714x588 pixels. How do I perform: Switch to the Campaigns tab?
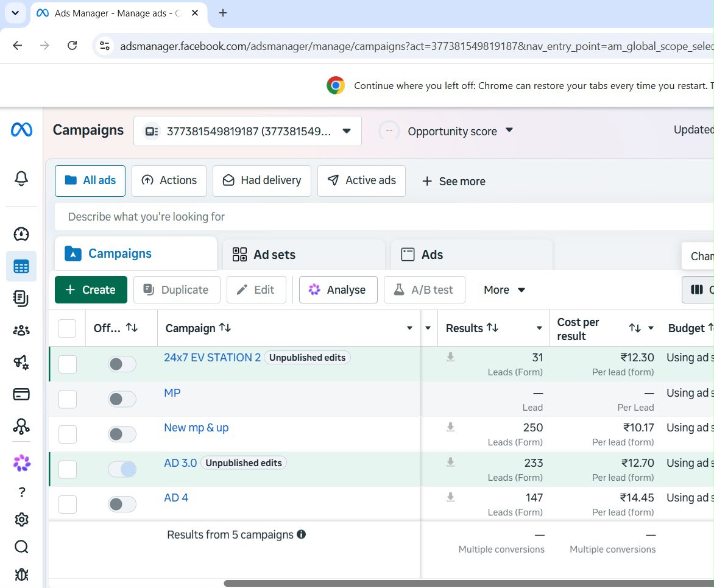coord(136,253)
